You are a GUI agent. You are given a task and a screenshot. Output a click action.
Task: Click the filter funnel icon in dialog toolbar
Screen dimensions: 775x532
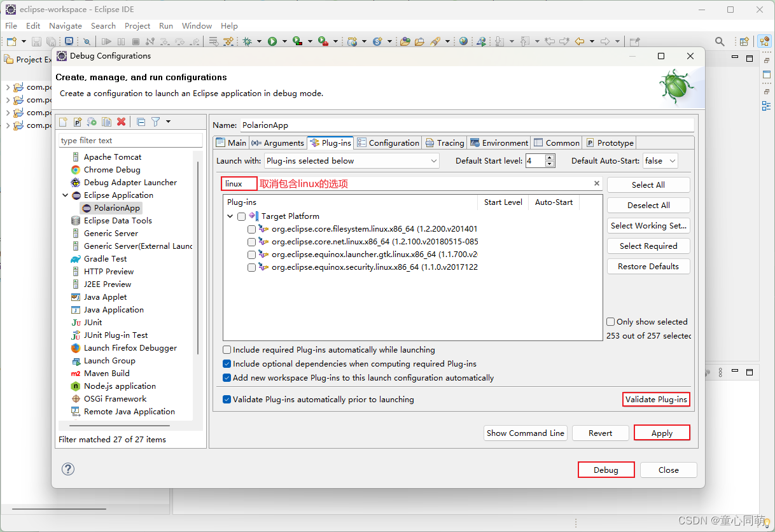pyautogui.click(x=155, y=122)
